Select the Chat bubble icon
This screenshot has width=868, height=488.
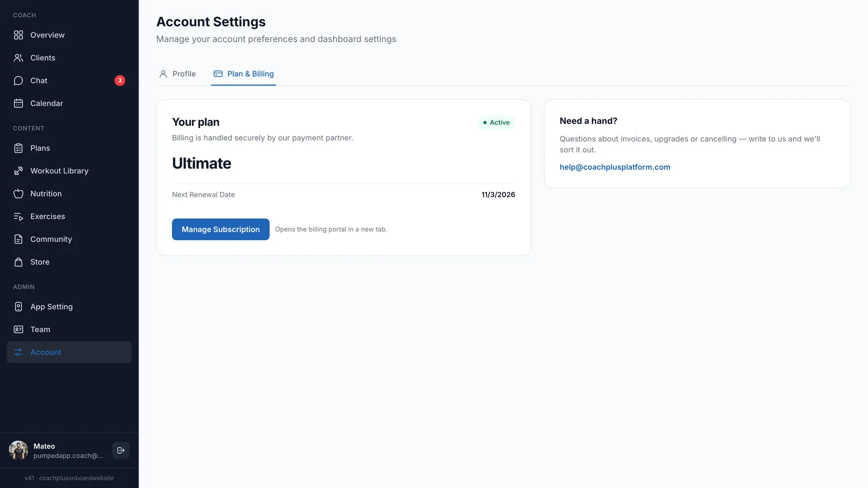click(18, 81)
